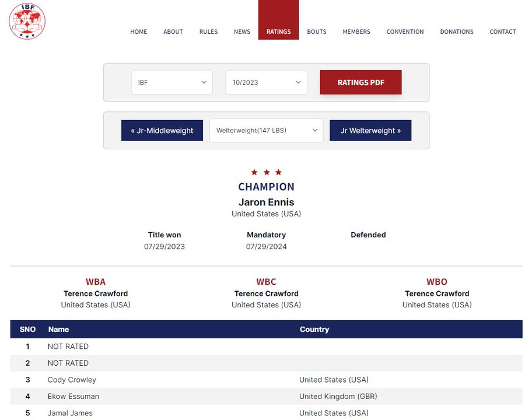
Task: Click the WBO heading
Action: pos(437,282)
